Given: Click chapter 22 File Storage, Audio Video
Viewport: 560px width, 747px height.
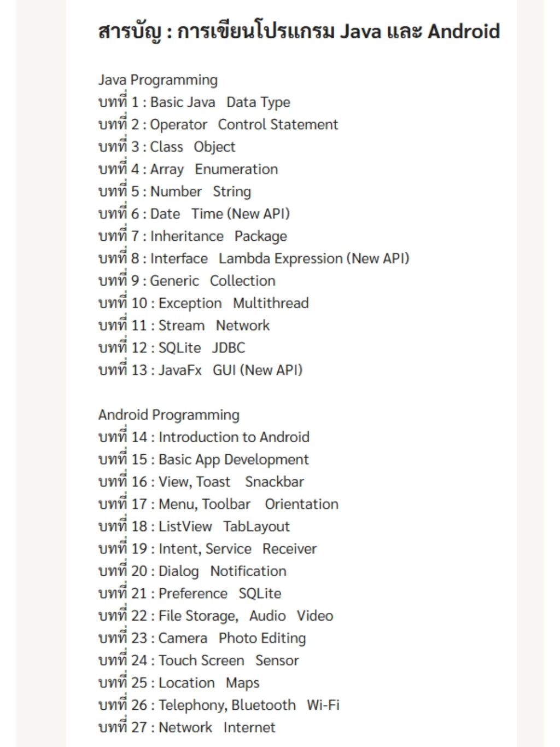Looking at the screenshot, I should point(216,616).
